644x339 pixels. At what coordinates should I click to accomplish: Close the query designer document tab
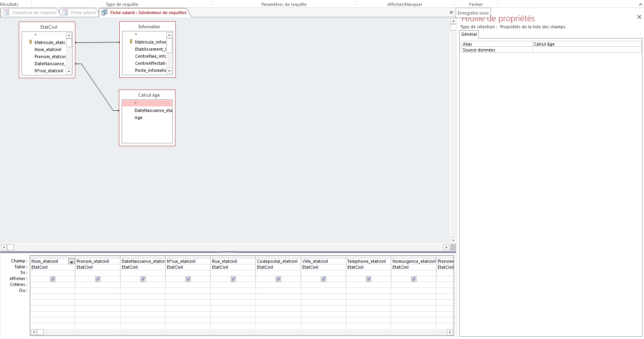tap(451, 13)
